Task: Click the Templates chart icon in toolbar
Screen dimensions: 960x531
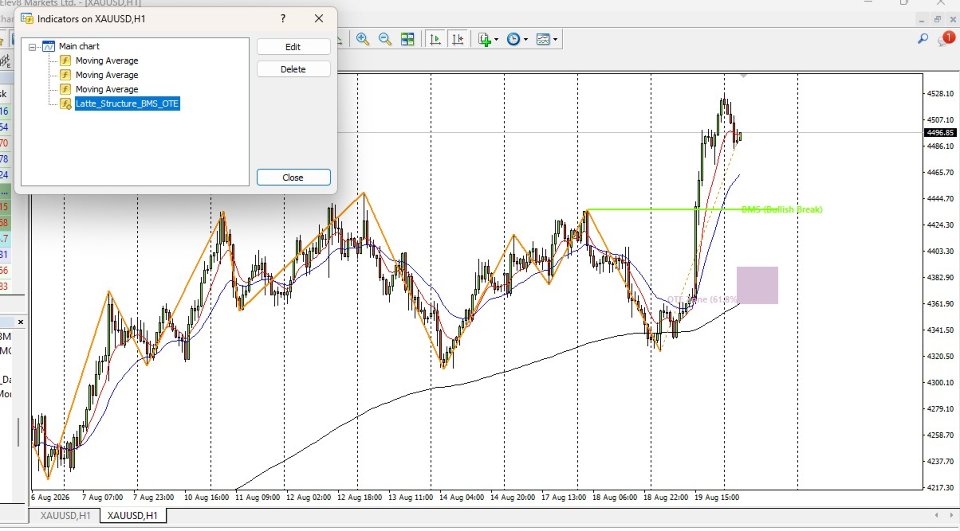Action: coord(543,39)
